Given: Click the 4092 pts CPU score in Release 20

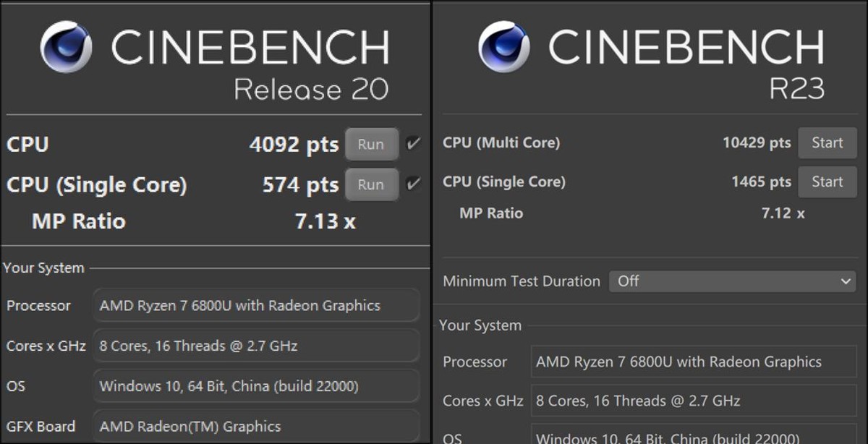Looking at the screenshot, I should point(294,145).
